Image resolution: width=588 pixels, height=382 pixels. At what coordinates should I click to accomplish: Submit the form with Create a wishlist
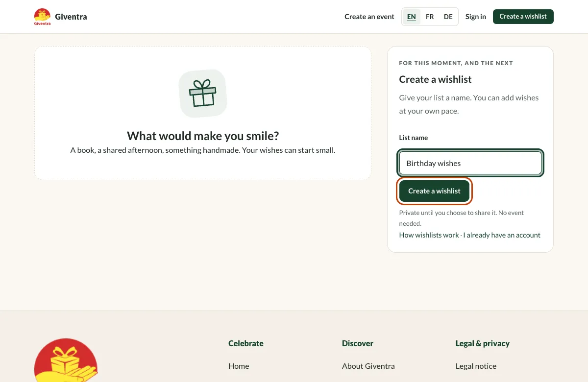[x=435, y=191]
